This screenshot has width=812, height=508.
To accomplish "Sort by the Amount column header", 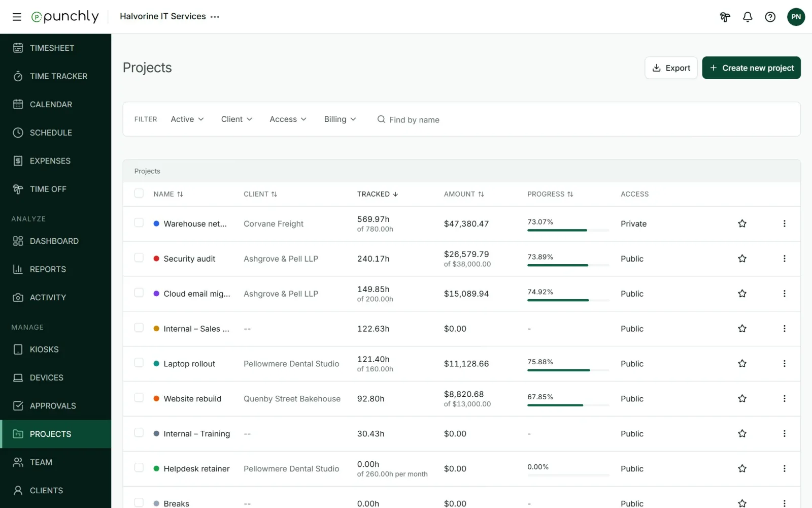I will pos(464,194).
